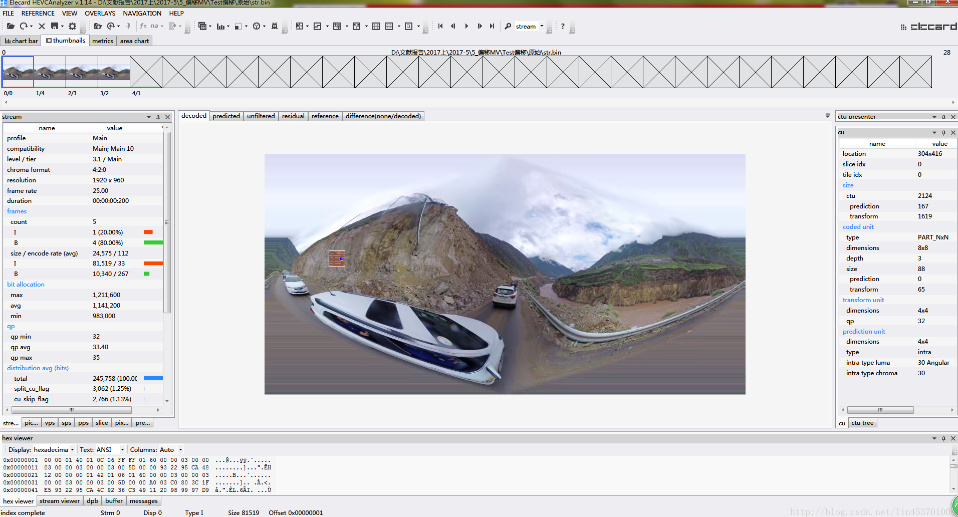The height and width of the screenshot is (517, 958).
Task: Switch to the vps tab
Action: (49, 423)
